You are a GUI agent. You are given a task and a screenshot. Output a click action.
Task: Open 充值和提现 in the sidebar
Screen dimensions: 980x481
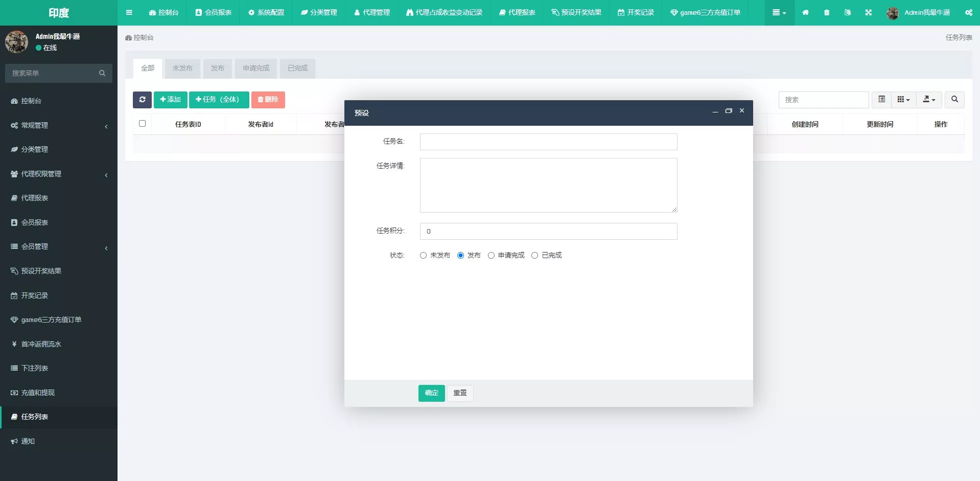38,393
